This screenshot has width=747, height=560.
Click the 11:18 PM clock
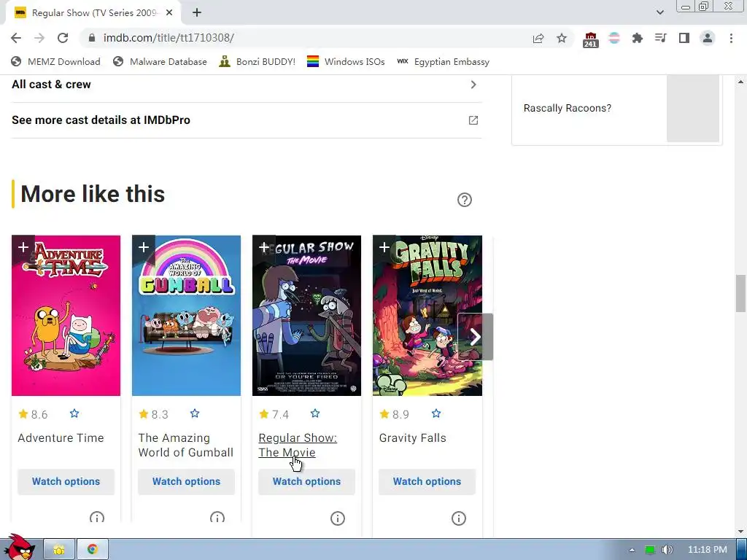click(x=707, y=550)
